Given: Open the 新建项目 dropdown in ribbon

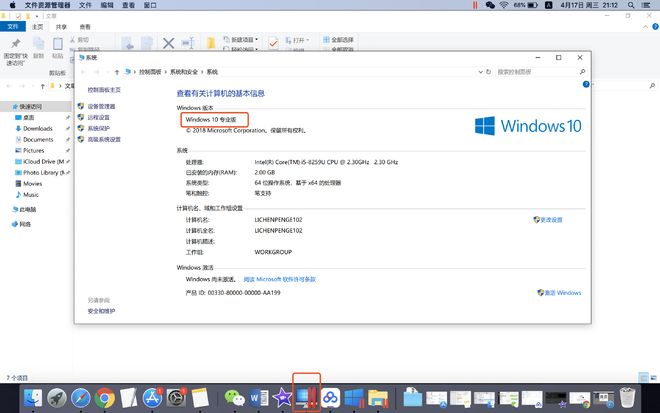Looking at the screenshot, I should pos(240,40).
